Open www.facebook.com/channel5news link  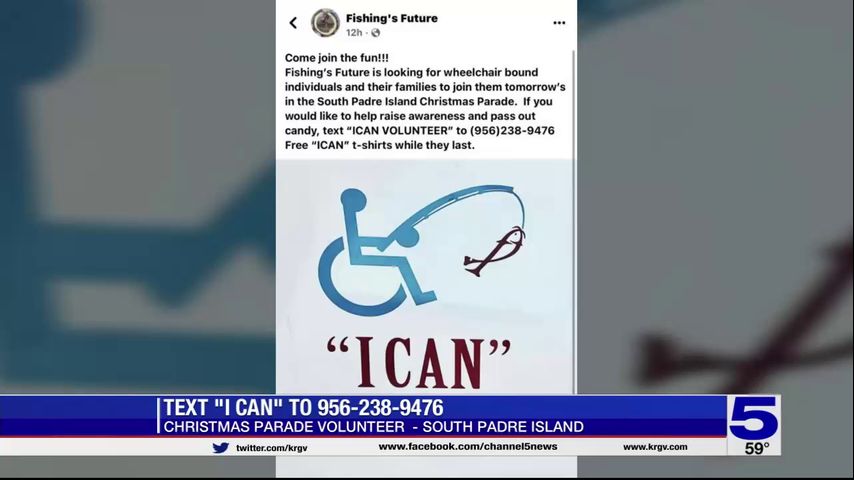pyautogui.click(x=468, y=447)
